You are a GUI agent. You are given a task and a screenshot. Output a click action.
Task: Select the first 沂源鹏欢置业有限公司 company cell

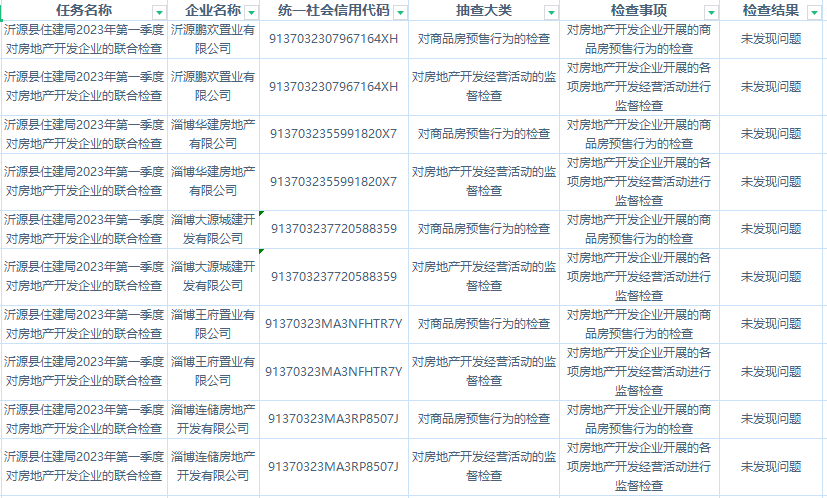click(213, 39)
